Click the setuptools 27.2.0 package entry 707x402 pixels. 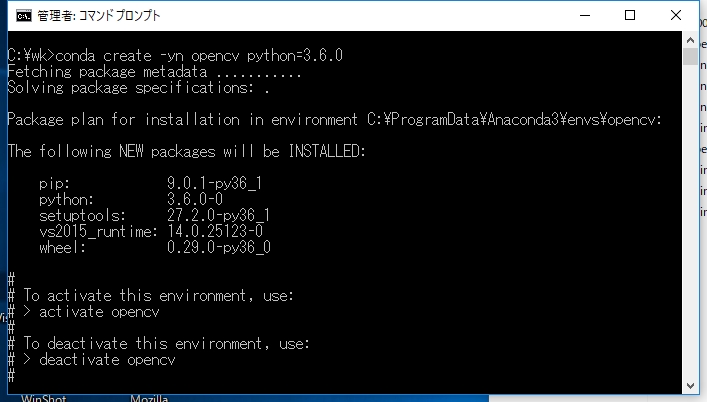154,215
